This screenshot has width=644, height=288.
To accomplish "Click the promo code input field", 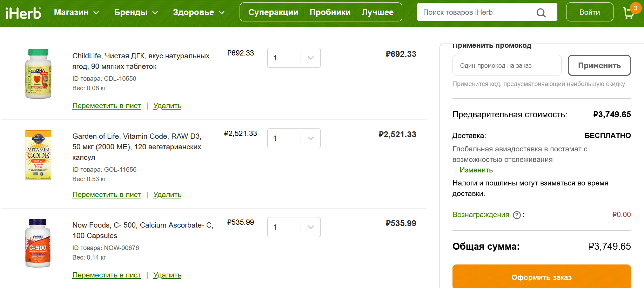I will pos(507,65).
